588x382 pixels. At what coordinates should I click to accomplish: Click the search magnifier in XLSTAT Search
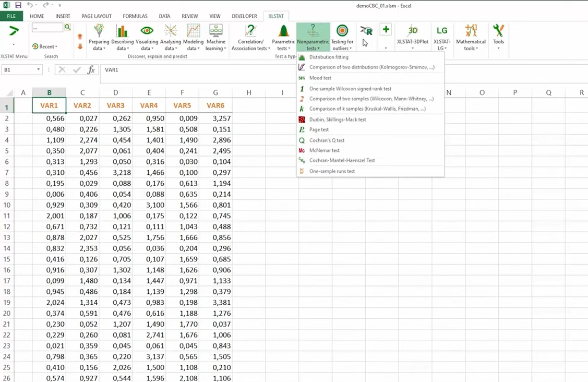pyautogui.click(x=67, y=27)
